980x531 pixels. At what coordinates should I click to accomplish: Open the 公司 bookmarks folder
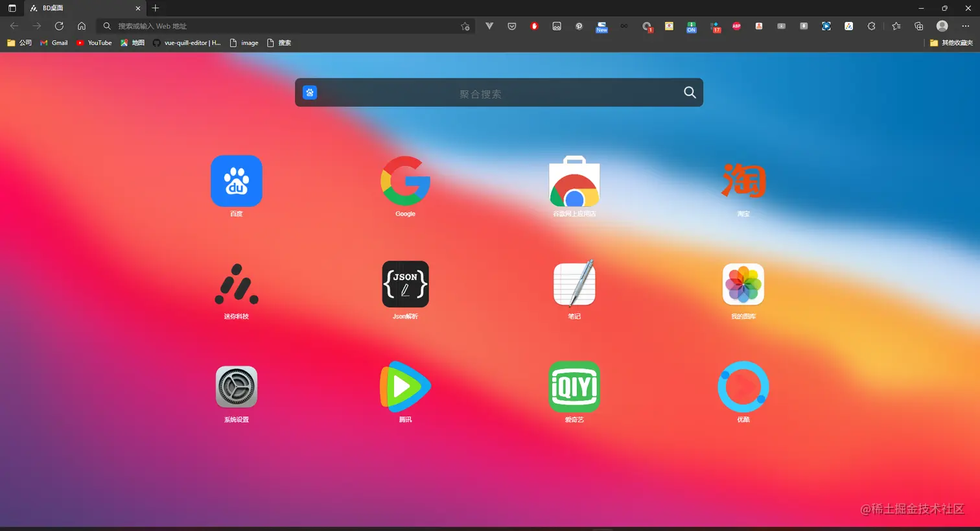19,43
